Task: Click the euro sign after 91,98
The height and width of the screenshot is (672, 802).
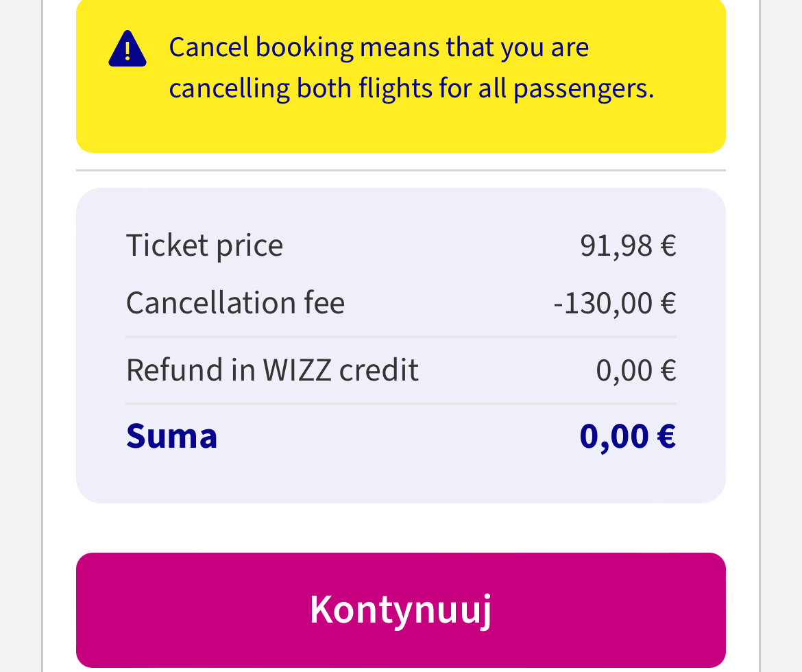Action: pos(668,245)
